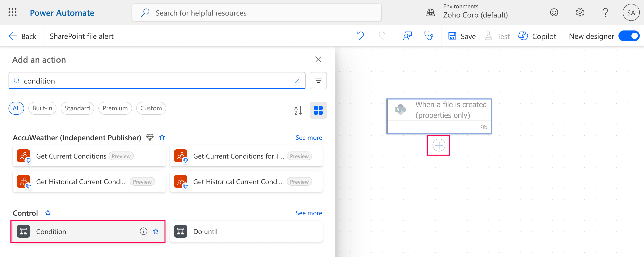Click plus to add a new step
Screen dimensions: 644x257
click(x=439, y=145)
